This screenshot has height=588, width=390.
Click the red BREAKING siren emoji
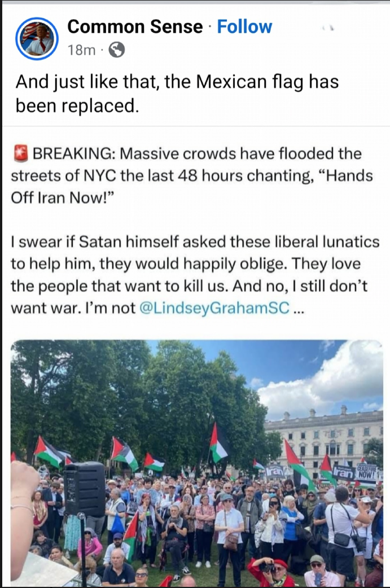(x=21, y=153)
